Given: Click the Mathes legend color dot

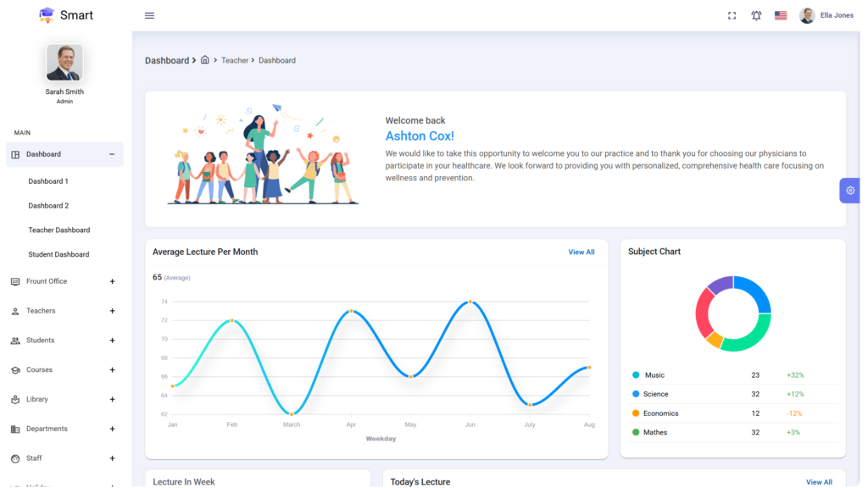Looking at the screenshot, I should tap(636, 432).
